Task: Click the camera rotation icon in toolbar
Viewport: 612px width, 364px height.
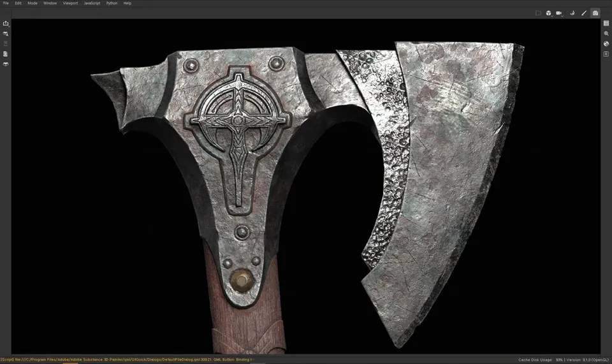Action: pos(572,13)
